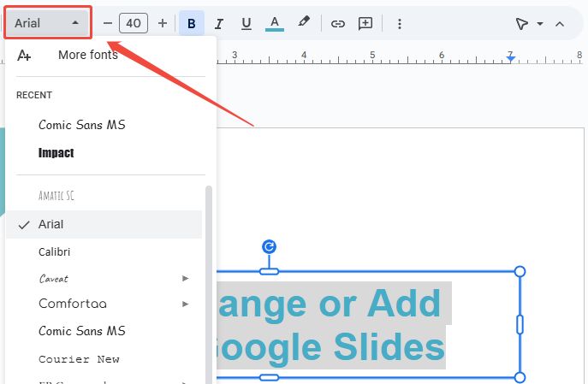Collapse the toolbar with the up chevron
Screen dimensions: 588x384
[x=560, y=24]
